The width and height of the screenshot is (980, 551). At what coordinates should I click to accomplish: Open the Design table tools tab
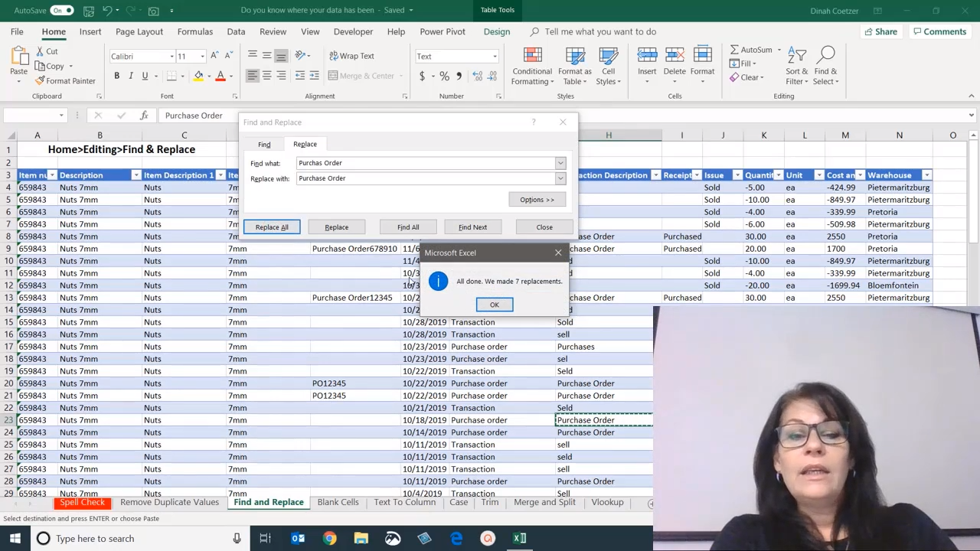coord(497,31)
